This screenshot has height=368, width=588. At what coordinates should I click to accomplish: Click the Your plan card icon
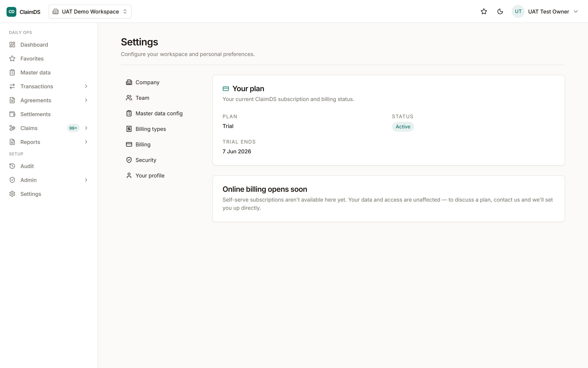(226, 89)
